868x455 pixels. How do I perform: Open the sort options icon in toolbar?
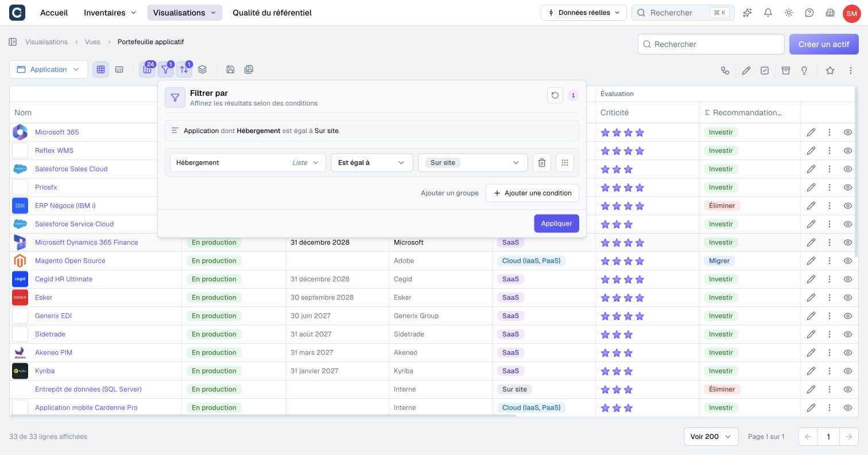point(184,69)
